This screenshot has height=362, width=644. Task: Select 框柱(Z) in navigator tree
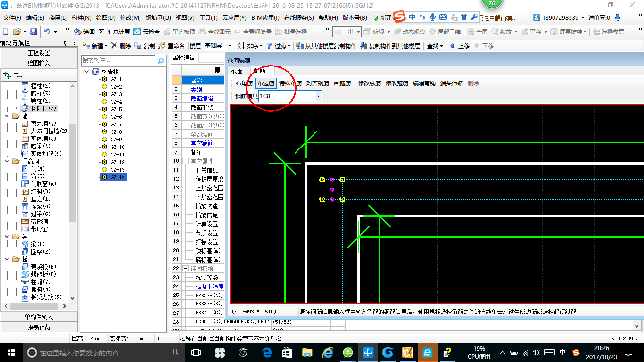40,86
